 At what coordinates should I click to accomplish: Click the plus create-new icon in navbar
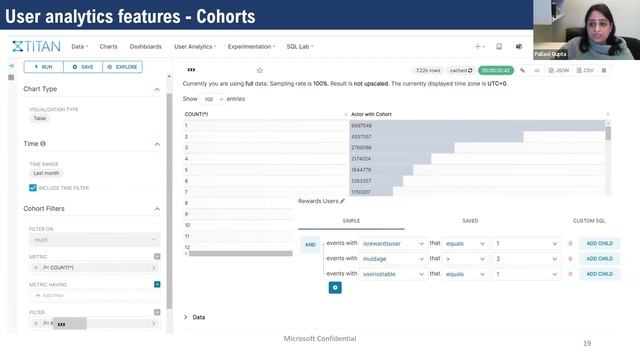[479, 47]
